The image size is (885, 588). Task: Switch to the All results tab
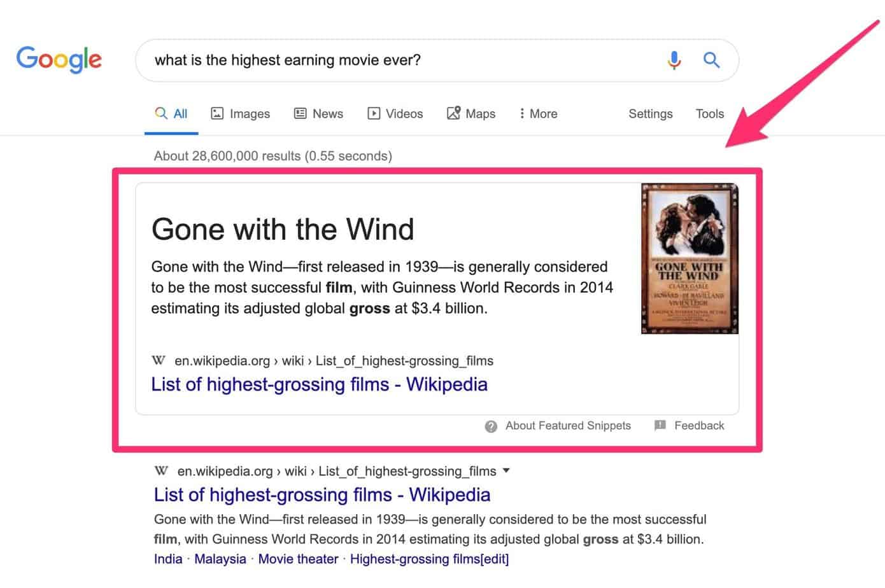171,113
